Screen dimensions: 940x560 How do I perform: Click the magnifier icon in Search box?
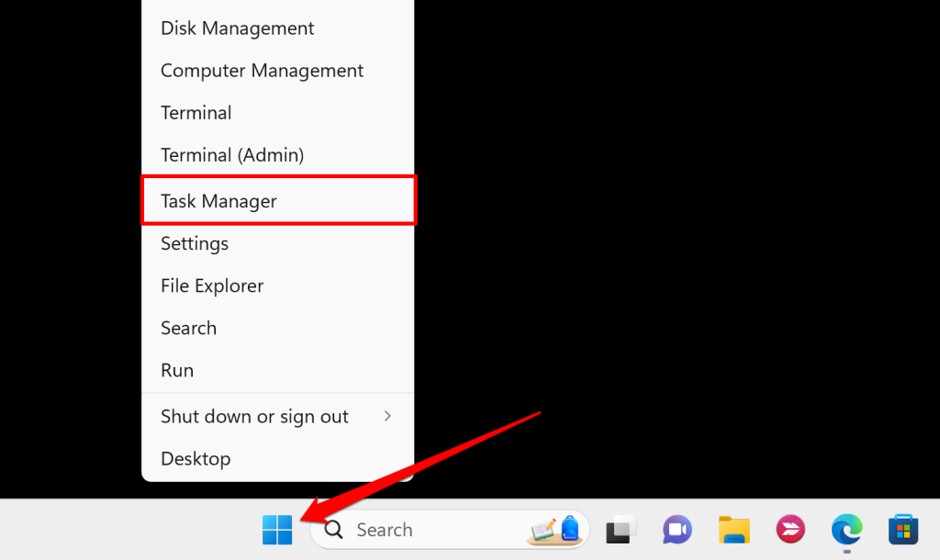333,530
